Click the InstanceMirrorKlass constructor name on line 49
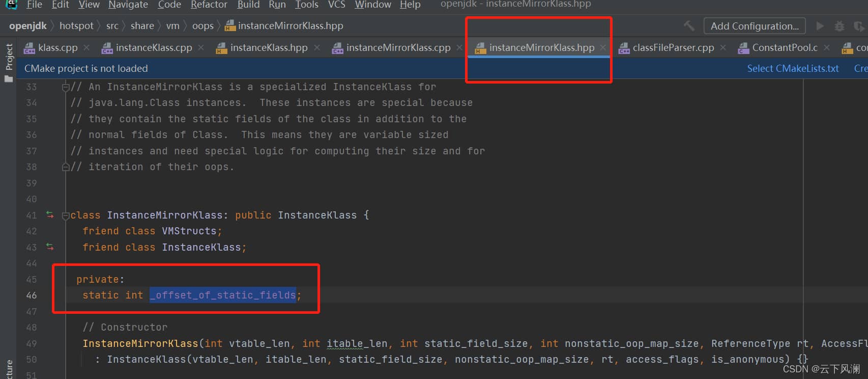This screenshot has height=379, width=868. pos(140,343)
